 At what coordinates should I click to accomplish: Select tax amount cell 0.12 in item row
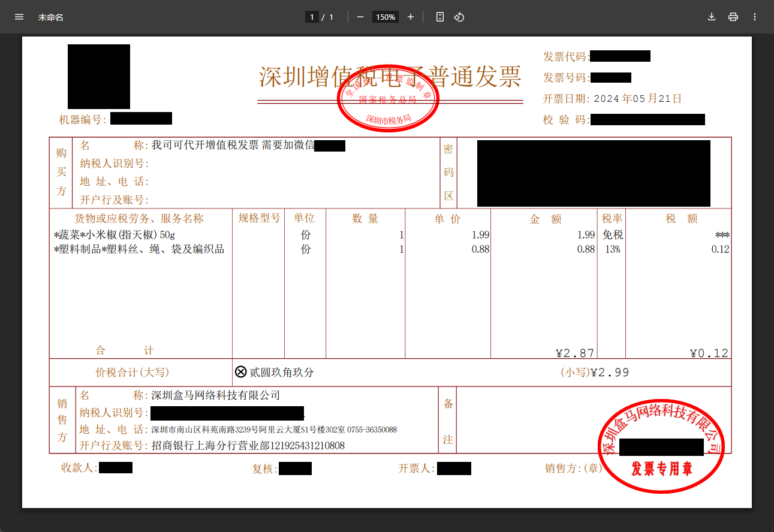tap(720, 249)
